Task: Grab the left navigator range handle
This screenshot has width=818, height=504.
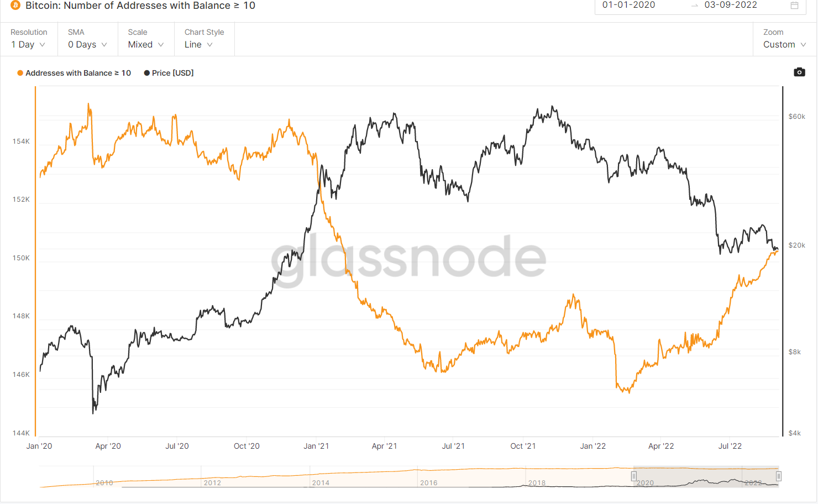Action: coord(634,476)
